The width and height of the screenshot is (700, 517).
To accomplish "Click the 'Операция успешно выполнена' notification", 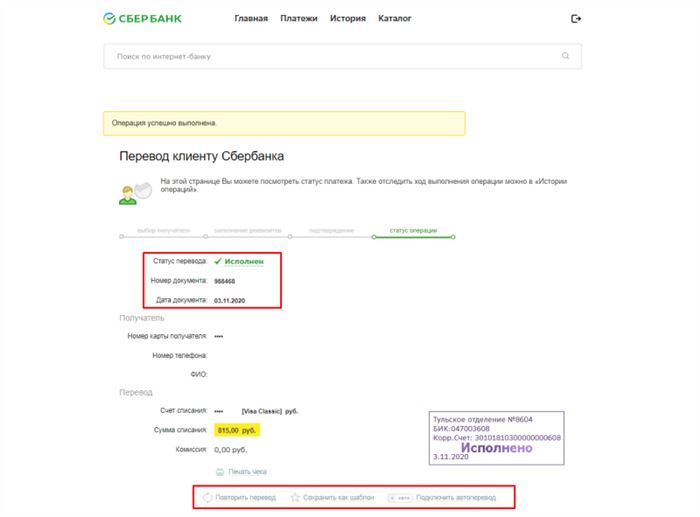I will pos(284,123).
